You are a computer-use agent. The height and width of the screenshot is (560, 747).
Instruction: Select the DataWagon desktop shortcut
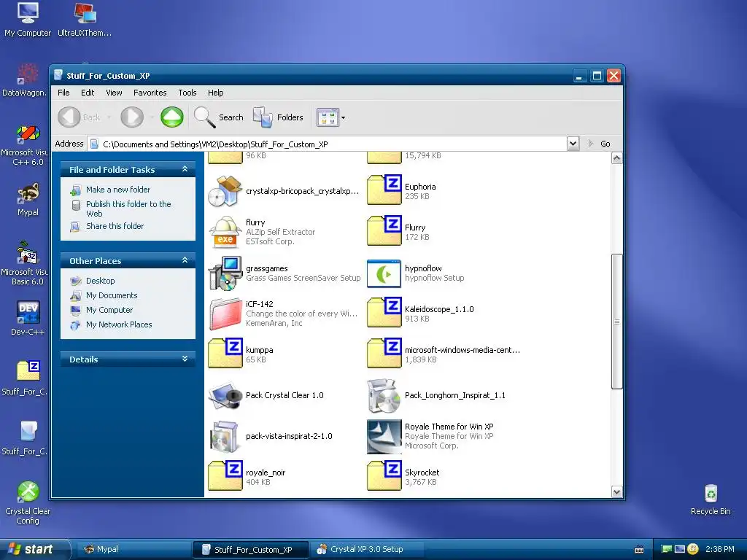(25, 79)
